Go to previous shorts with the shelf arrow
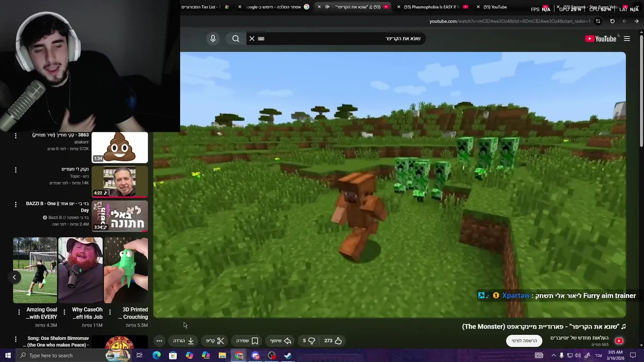644x362 pixels. click(x=14, y=277)
